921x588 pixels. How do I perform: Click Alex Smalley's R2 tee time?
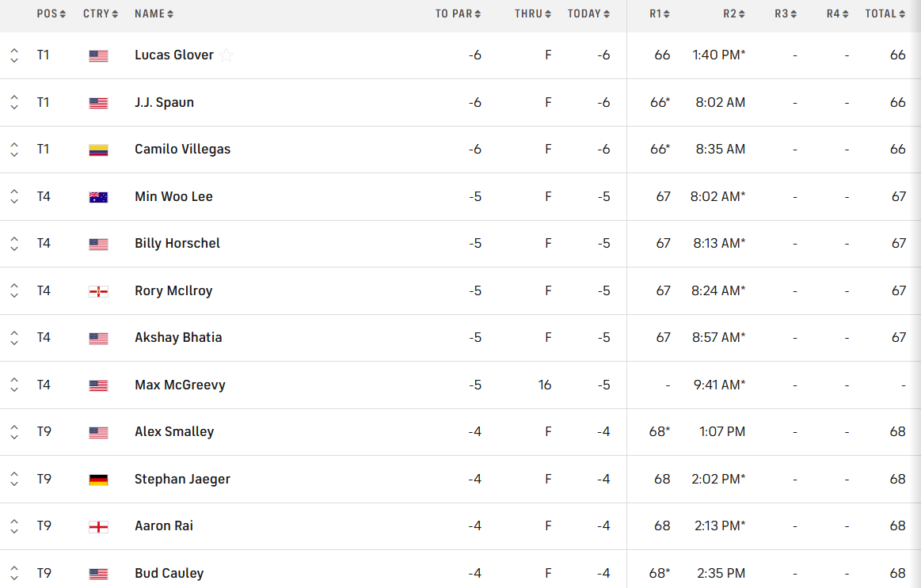coord(722,432)
